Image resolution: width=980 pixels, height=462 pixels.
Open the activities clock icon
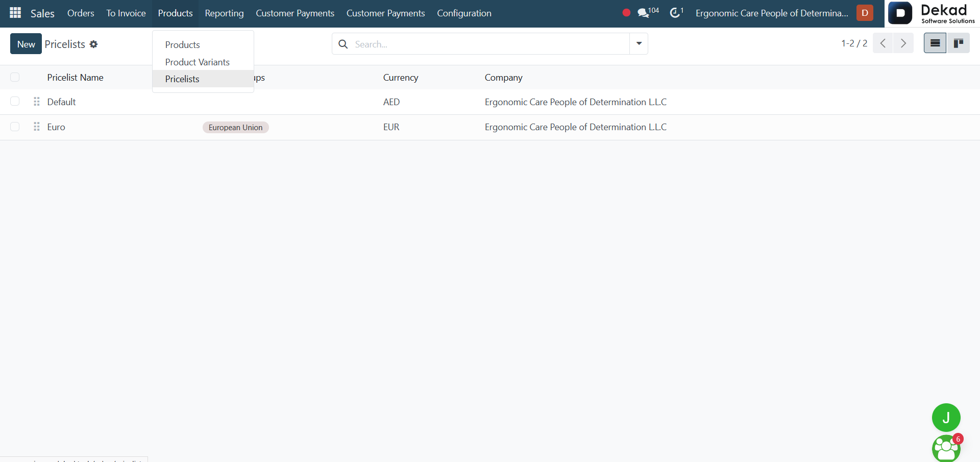[676, 12]
